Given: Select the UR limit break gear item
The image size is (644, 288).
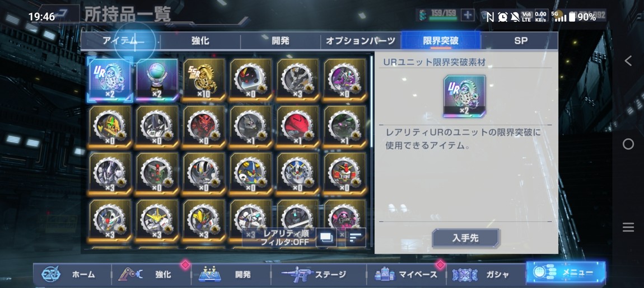Looking at the screenshot, I should pos(110,79).
